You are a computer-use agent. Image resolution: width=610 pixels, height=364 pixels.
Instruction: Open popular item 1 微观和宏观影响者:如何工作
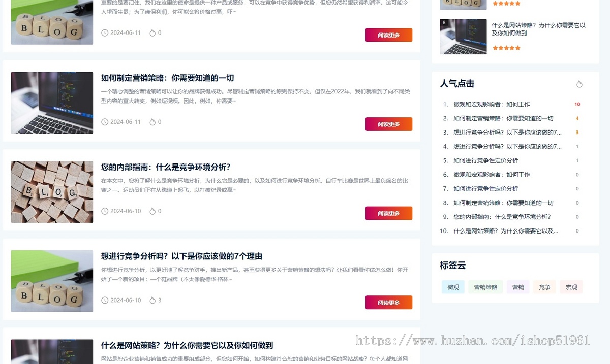[x=492, y=105]
